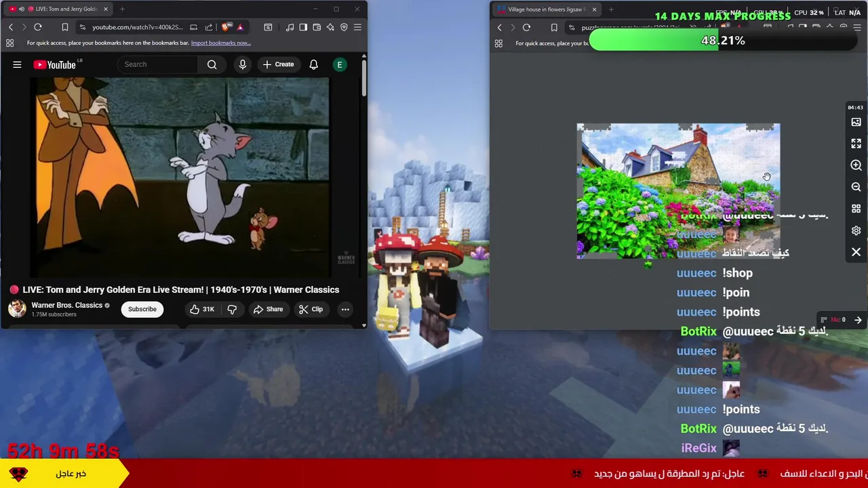This screenshot has width=868, height=488.
Task: Like the video with 31K likes
Action: (202, 309)
